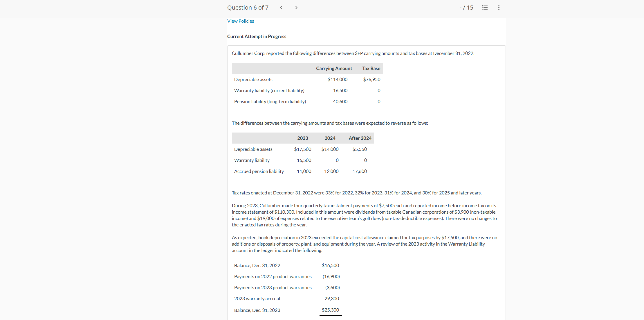The image size is (644, 320).
Task: Click the "Balance, Dec. 31, 2022" line item
Action: (257, 265)
